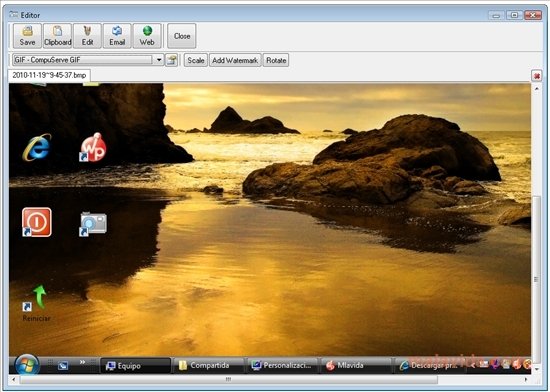The width and height of the screenshot is (550, 392).
Task: Open the GIF - CompuServe GIF format combo box
Action: point(88,60)
